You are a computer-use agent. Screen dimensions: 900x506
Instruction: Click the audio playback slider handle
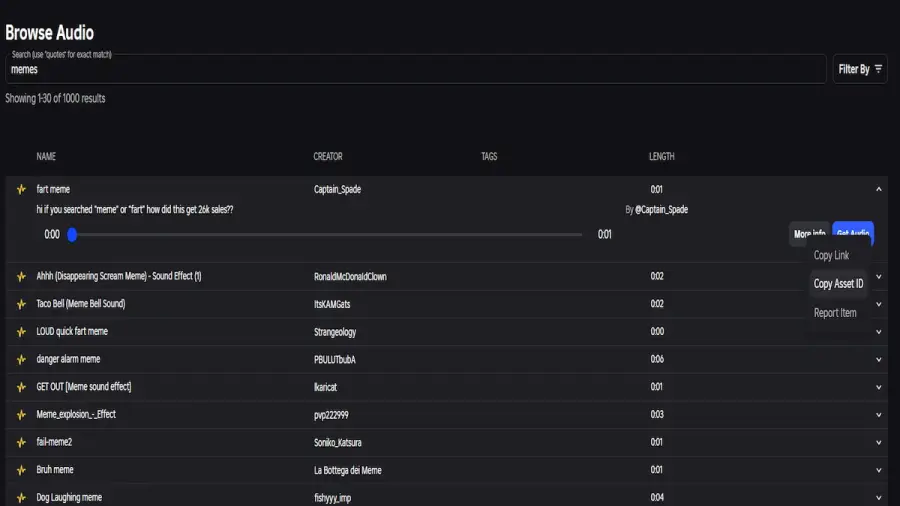pyautogui.click(x=72, y=235)
